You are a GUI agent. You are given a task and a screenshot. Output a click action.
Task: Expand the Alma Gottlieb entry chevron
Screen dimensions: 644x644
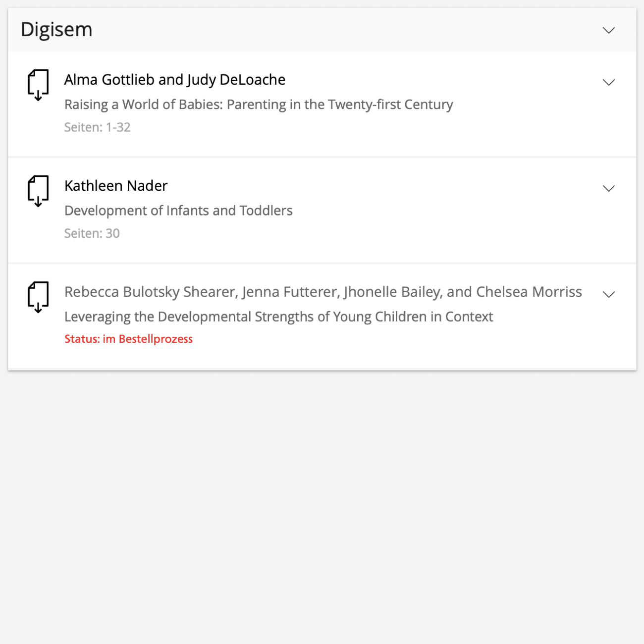608,82
